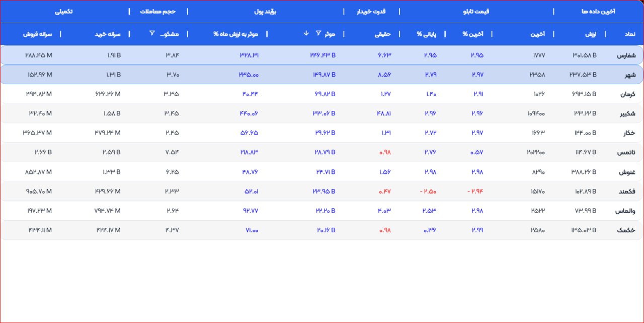Select the کرمان symbol

(627, 94)
